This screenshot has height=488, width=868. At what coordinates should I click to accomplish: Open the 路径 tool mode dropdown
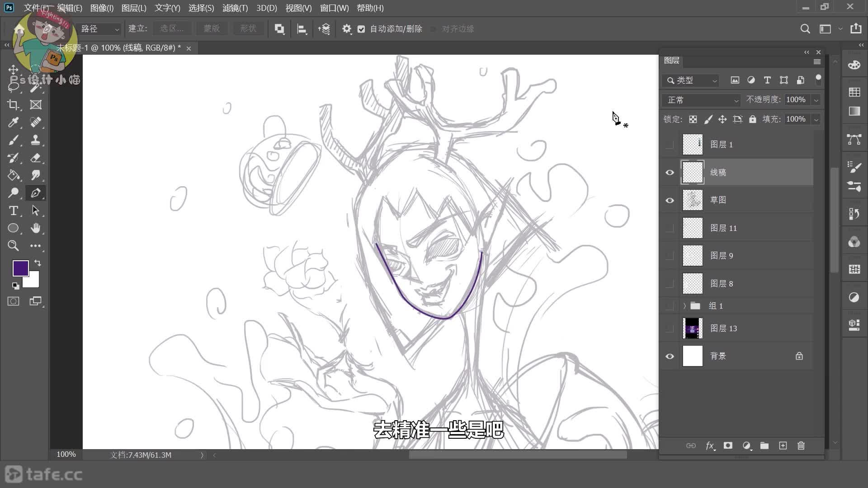coord(99,29)
